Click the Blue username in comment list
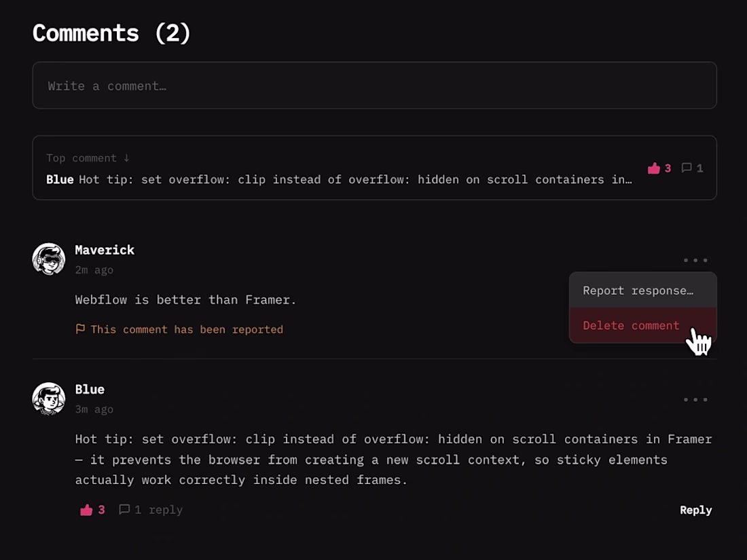Image resolution: width=747 pixels, height=560 pixels. click(x=90, y=390)
